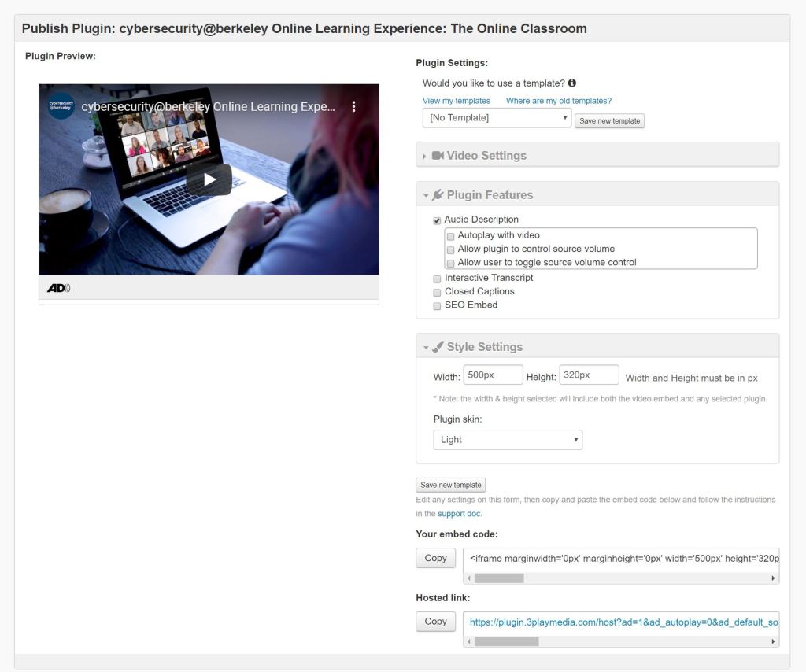Enable the Interactive Transcript checkbox

pyautogui.click(x=437, y=279)
